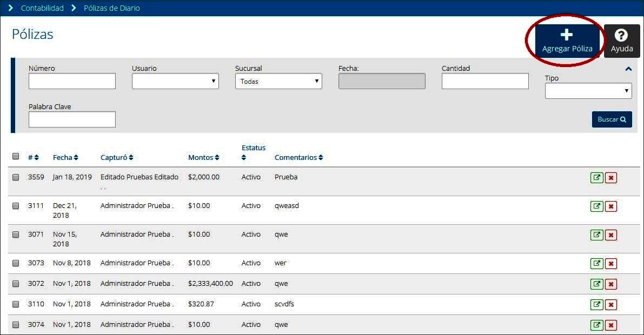
Task: Open the Sucursal dropdown showing Todas
Action: (x=278, y=81)
